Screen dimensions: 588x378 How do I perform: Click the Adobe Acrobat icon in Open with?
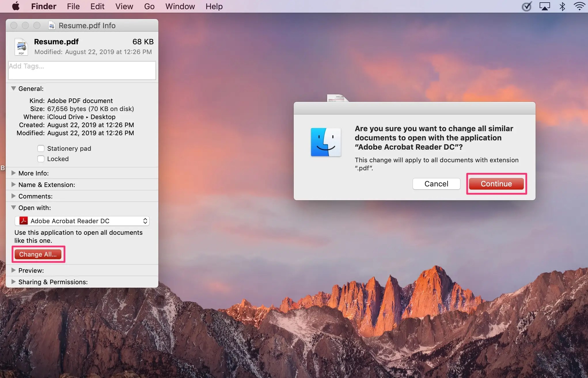coord(23,221)
